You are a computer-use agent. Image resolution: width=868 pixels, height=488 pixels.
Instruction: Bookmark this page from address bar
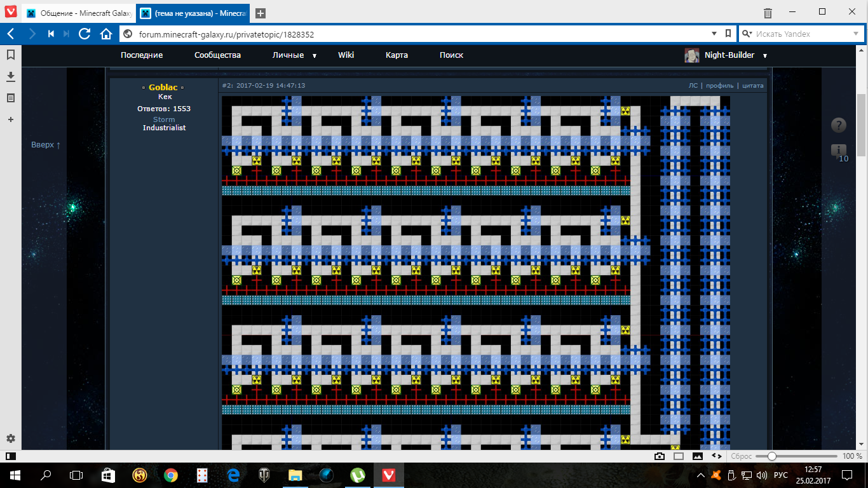[728, 34]
